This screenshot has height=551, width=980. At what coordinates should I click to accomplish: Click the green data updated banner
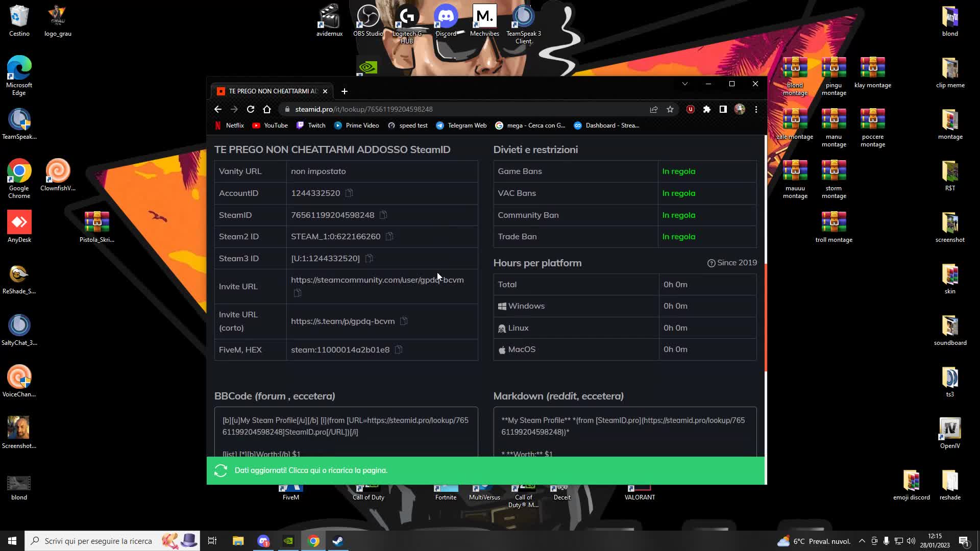point(485,470)
